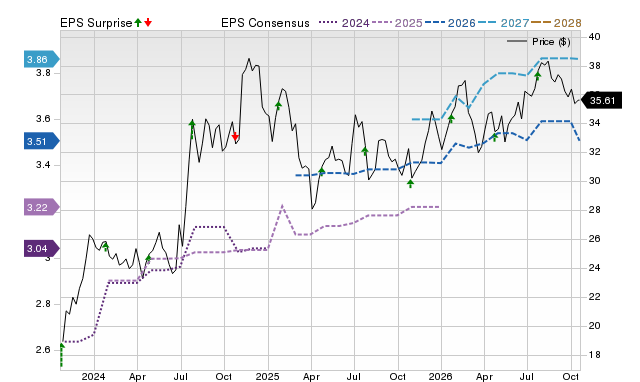The width and height of the screenshot is (640, 382).
Task: Click the 2024 label on the x-axis
Action: point(93,376)
